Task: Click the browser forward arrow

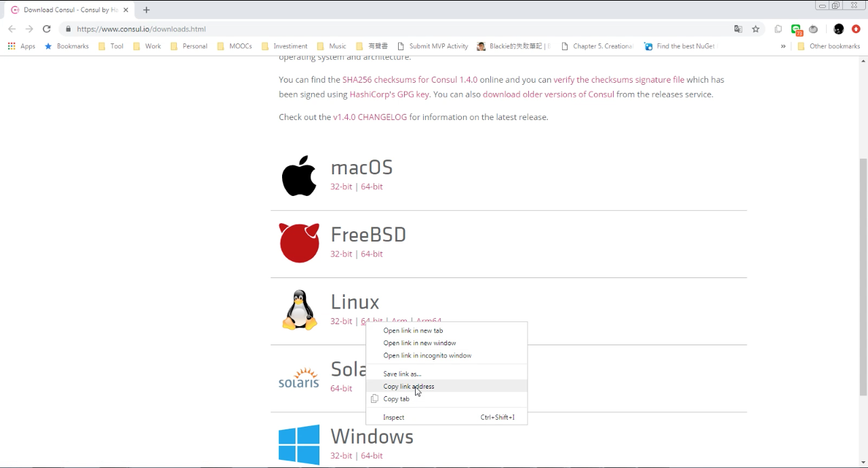Action: click(29, 29)
